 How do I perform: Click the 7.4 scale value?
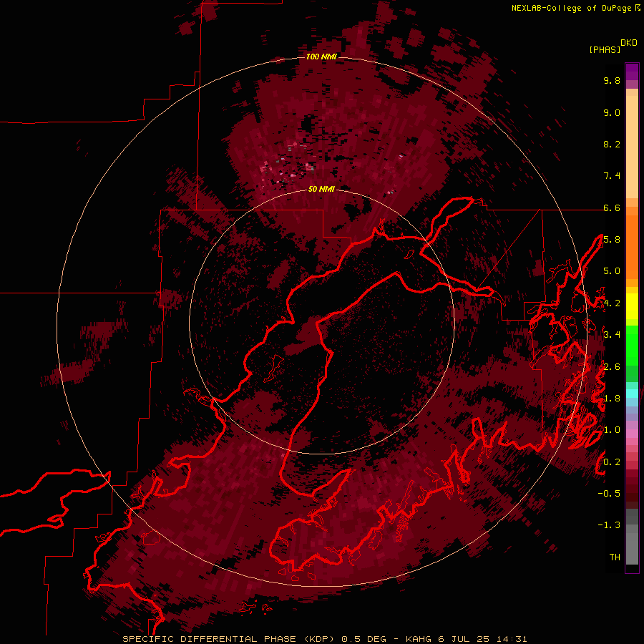pos(612,176)
